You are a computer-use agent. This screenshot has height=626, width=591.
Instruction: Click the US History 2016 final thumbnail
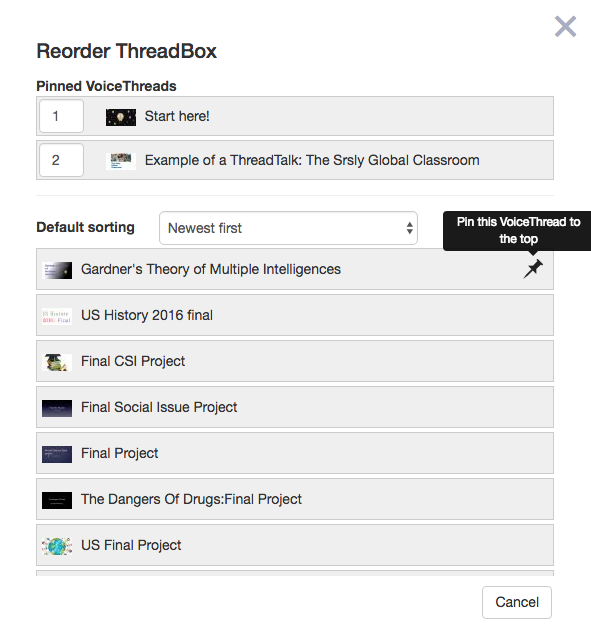pos(57,316)
